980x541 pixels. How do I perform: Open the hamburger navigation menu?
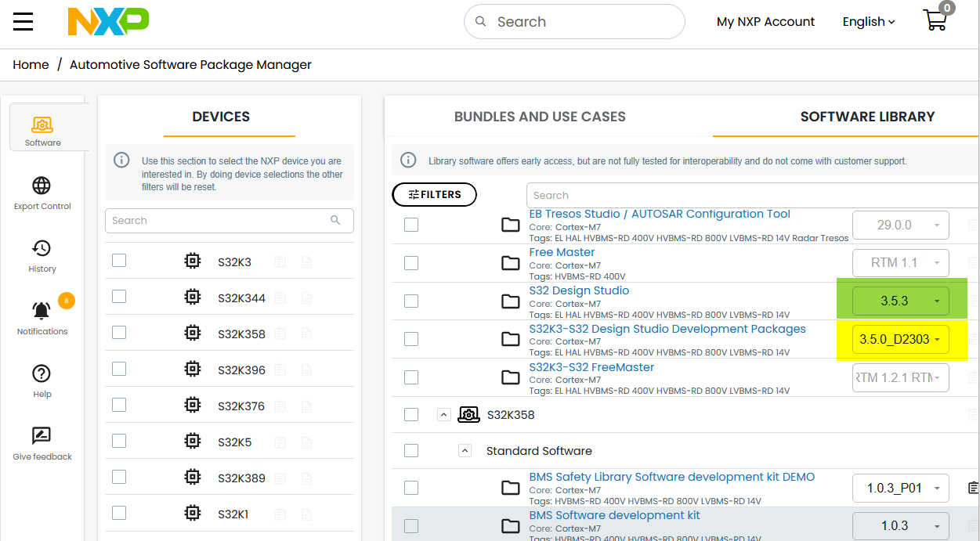point(24,21)
